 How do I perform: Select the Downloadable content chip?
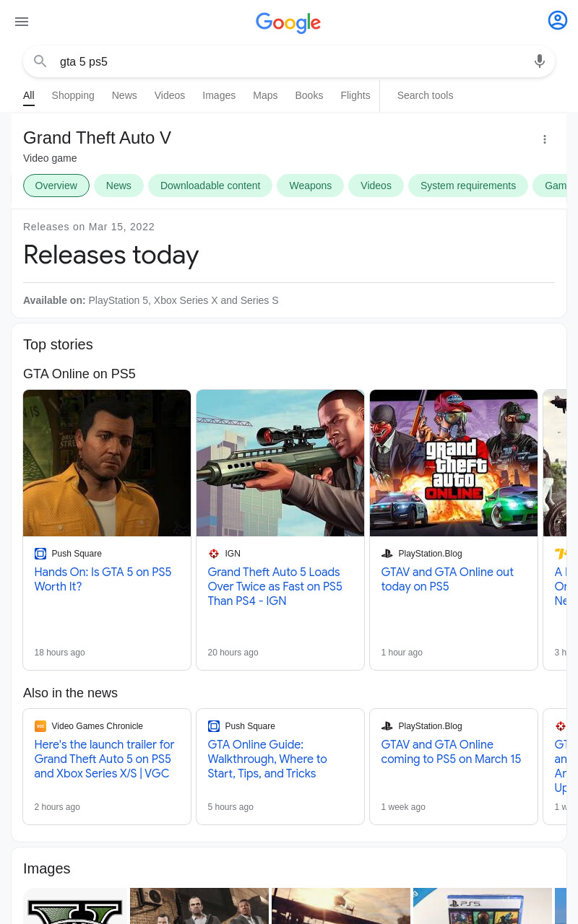point(210,186)
